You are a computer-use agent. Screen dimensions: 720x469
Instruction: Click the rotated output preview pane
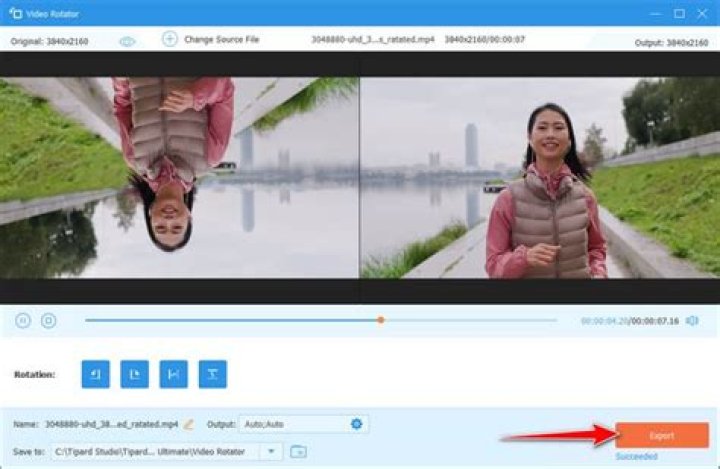540,177
